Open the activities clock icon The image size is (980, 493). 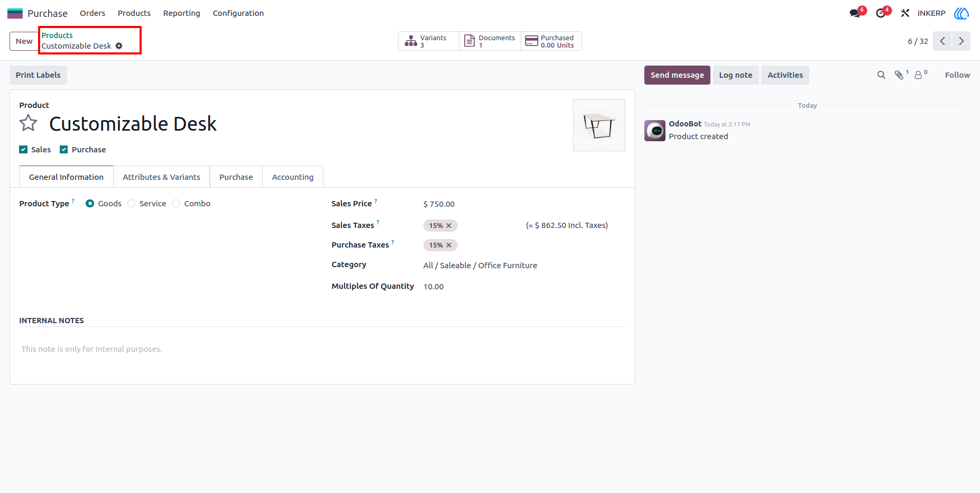881,13
